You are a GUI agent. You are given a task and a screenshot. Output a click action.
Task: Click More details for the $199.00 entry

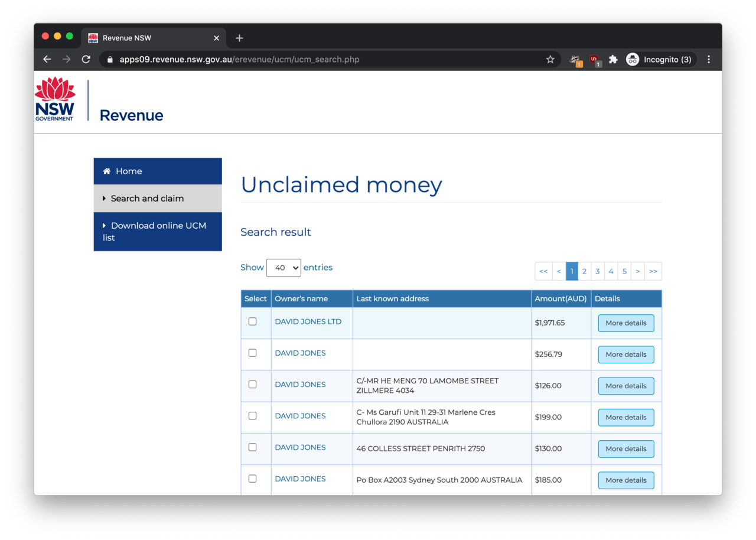tap(626, 417)
